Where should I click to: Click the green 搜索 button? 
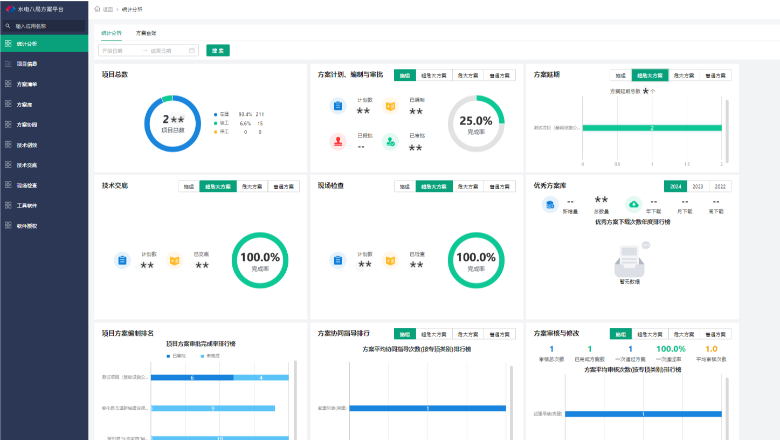[217, 50]
